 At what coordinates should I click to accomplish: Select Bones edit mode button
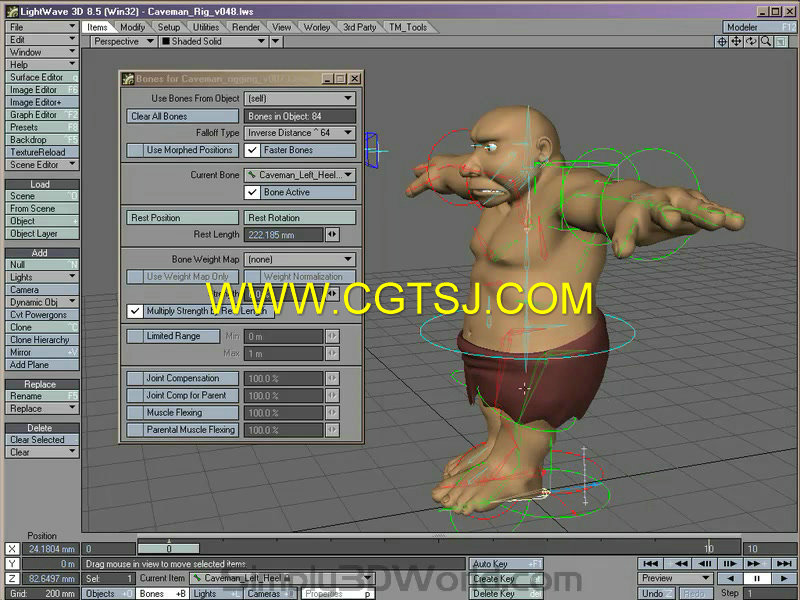click(162, 594)
